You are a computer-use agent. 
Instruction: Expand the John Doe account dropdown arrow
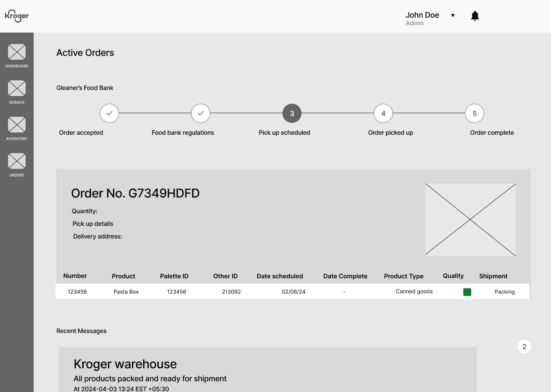(x=453, y=15)
